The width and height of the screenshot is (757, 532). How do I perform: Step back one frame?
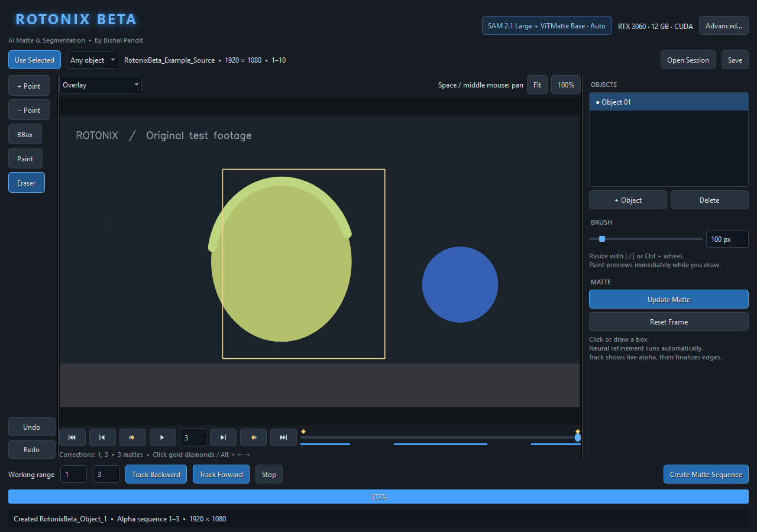click(102, 437)
